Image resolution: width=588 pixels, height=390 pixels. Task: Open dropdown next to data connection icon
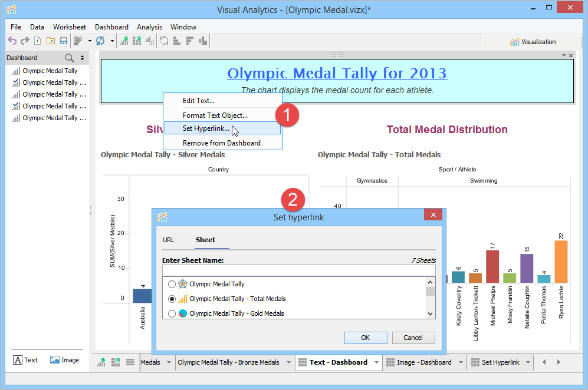(x=90, y=41)
